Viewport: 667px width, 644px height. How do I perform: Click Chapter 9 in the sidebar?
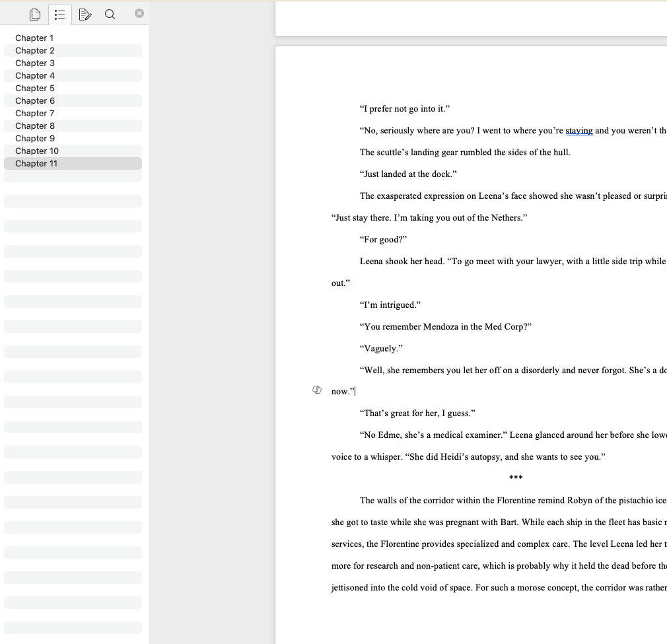35,139
